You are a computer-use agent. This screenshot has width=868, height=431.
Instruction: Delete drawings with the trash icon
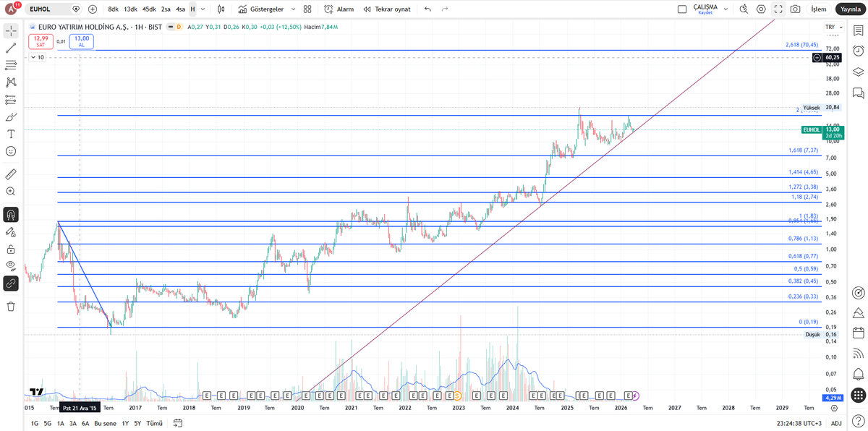coord(11,307)
